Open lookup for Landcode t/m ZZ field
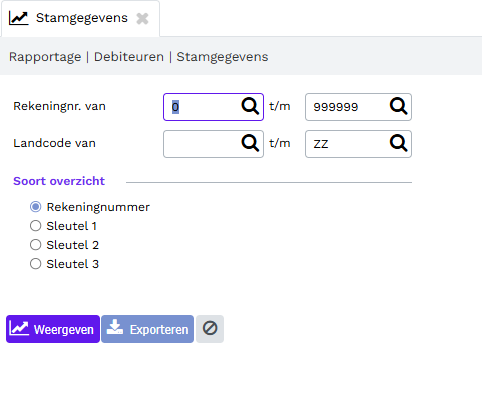482x396 pixels. pos(398,143)
